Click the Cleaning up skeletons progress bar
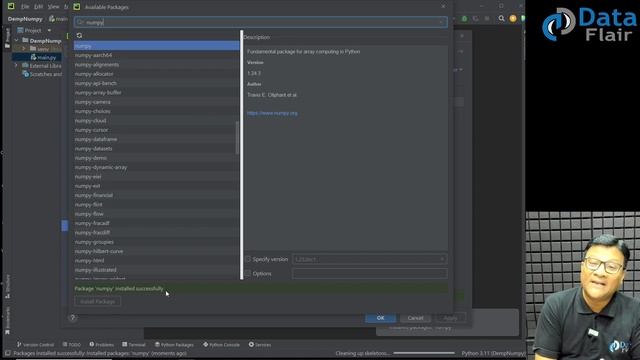 pyautogui.click(x=424, y=353)
